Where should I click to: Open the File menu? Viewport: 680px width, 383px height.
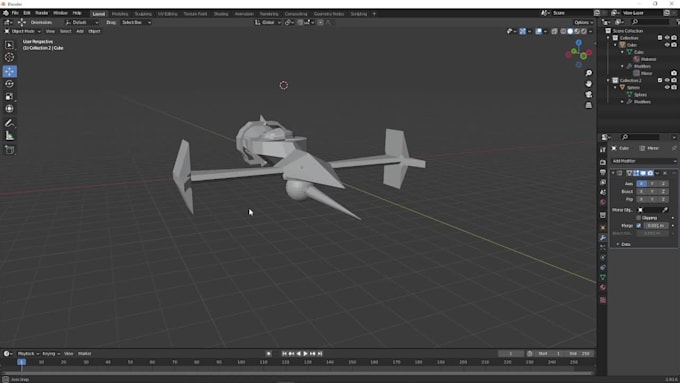[x=15, y=13]
